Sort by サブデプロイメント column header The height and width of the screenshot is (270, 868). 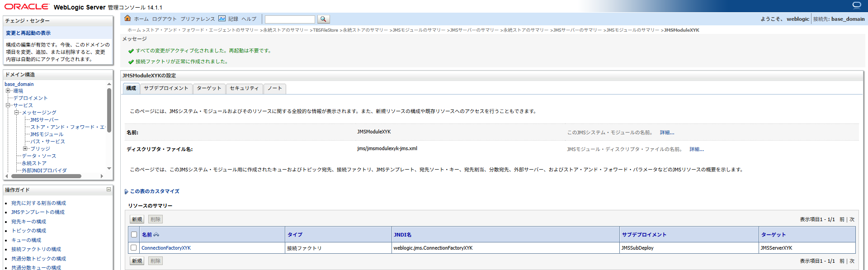coord(644,235)
